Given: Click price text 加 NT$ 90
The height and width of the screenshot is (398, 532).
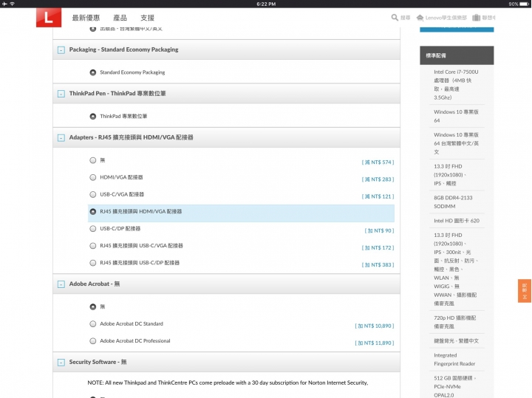Looking at the screenshot, I should coord(379,231).
